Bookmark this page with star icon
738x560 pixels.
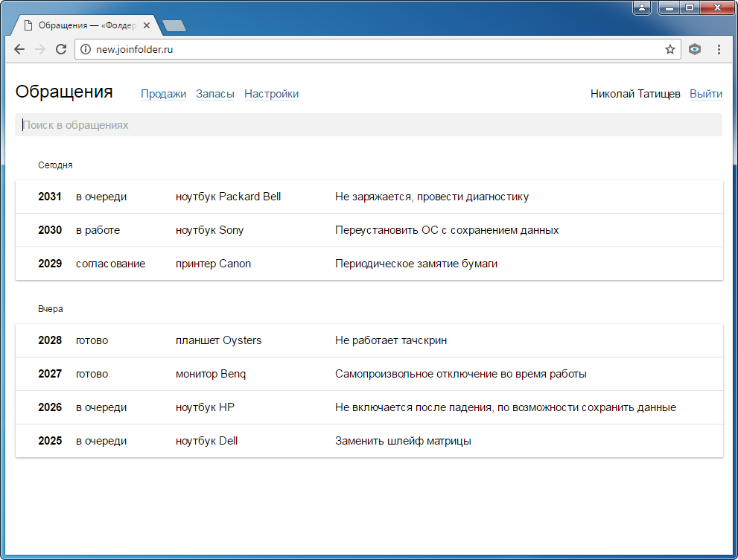[669, 49]
